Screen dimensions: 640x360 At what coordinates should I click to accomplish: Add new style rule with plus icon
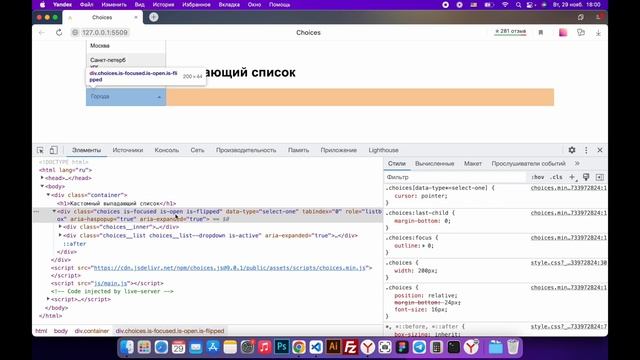pyautogui.click(x=572, y=177)
